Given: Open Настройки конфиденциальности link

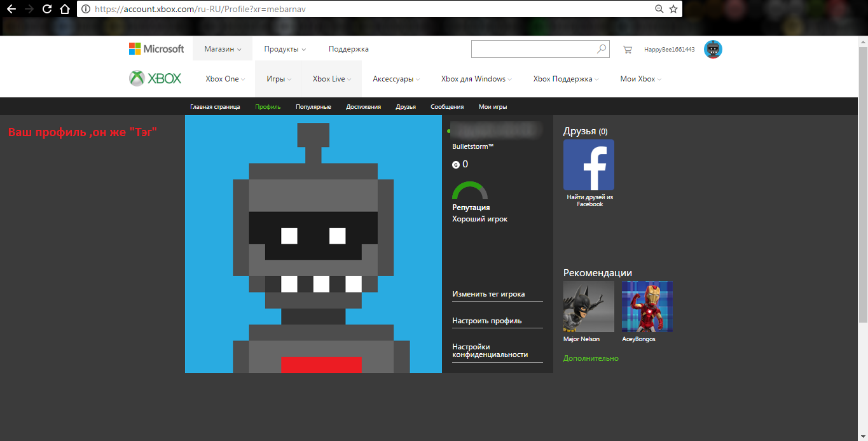Looking at the screenshot, I should [x=490, y=351].
